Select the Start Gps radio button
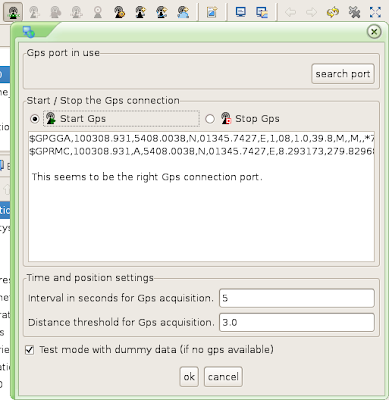389x400 pixels. pyautogui.click(x=35, y=119)
